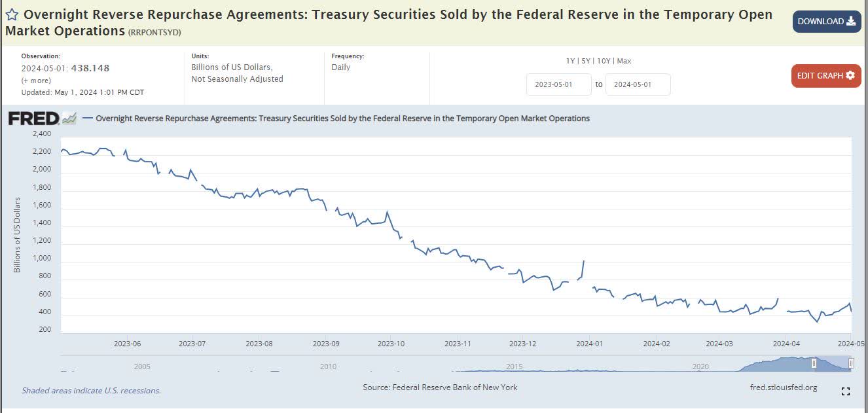Screen dimensions: 868x413
Task: Click the EDIT GRAPH button
Action: tap(826, 75)
